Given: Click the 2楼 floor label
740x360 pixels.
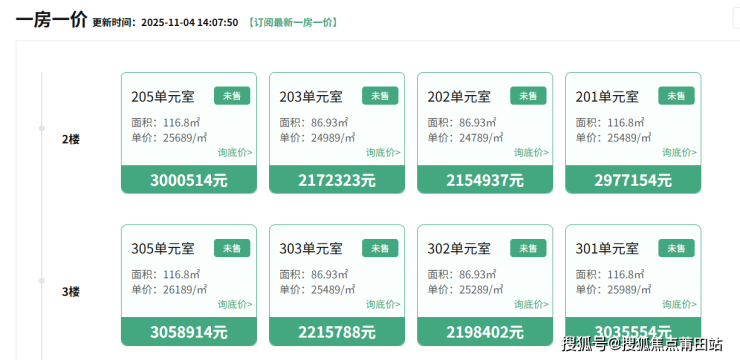Looking at the screenshot, I should 71,140.
